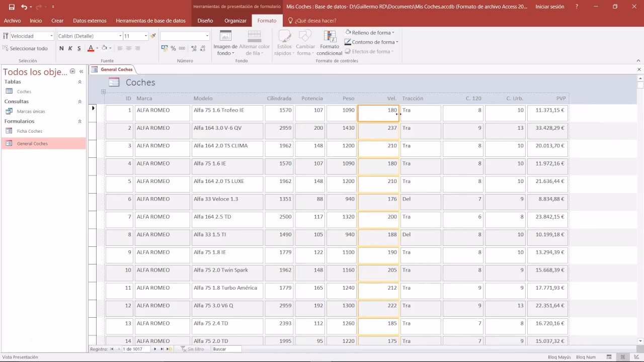Click the Buscar search field

[x=226, y=349]
